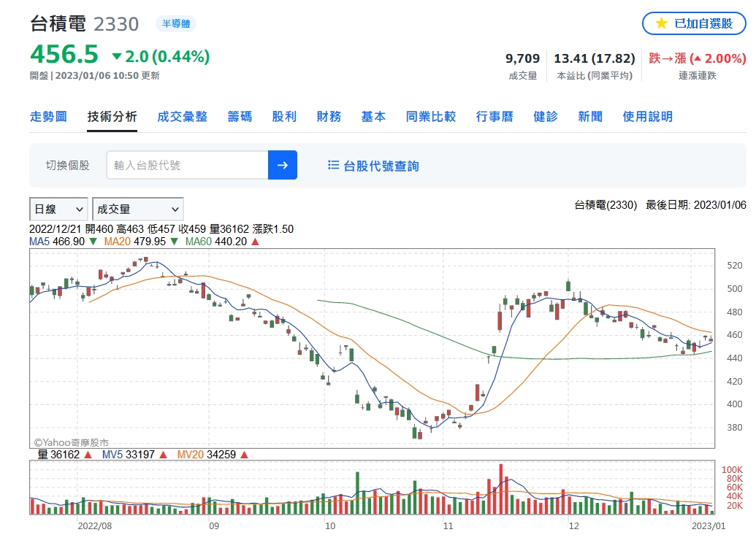Image resolution: width=756 pixels, height=543 pixels.
Task: Click the green down triangle beside 2.0
Action: point(117,56)
